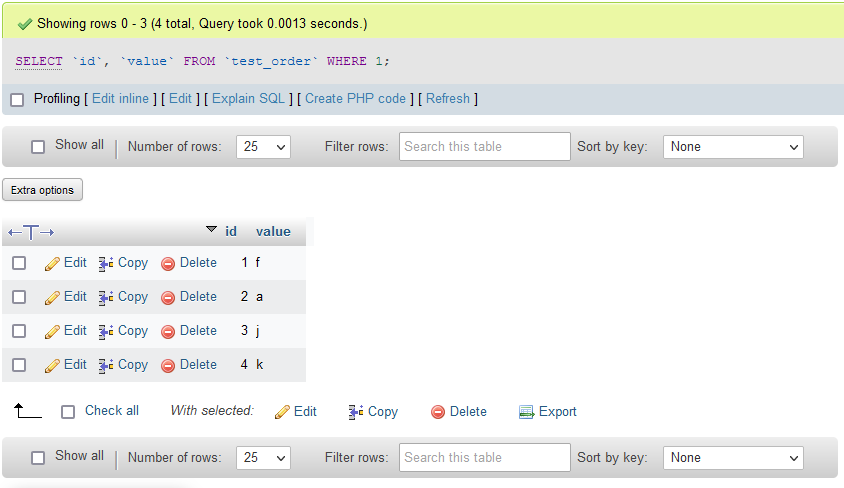The image size is (844, 488).
Task: Click Delete link text in row 3
Action: [x=199, y=330]
